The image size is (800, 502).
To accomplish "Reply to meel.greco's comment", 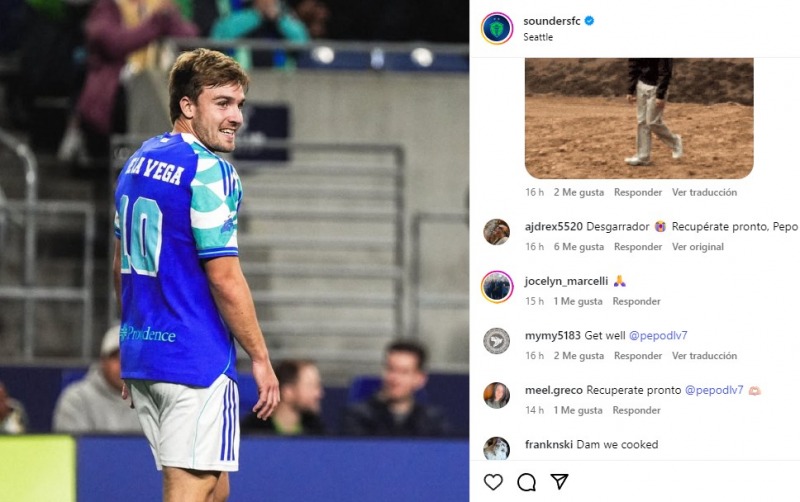I will coord(637,410).
